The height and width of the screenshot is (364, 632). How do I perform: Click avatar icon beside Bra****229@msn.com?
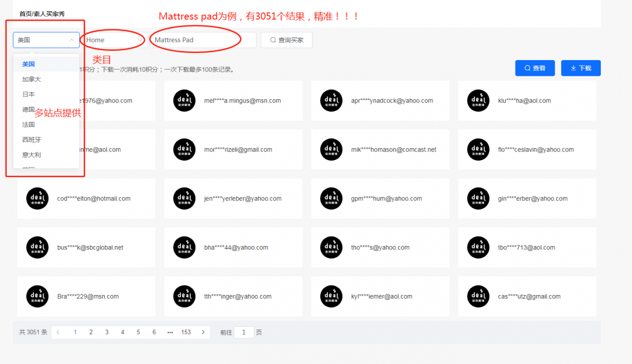pos(37,297)
